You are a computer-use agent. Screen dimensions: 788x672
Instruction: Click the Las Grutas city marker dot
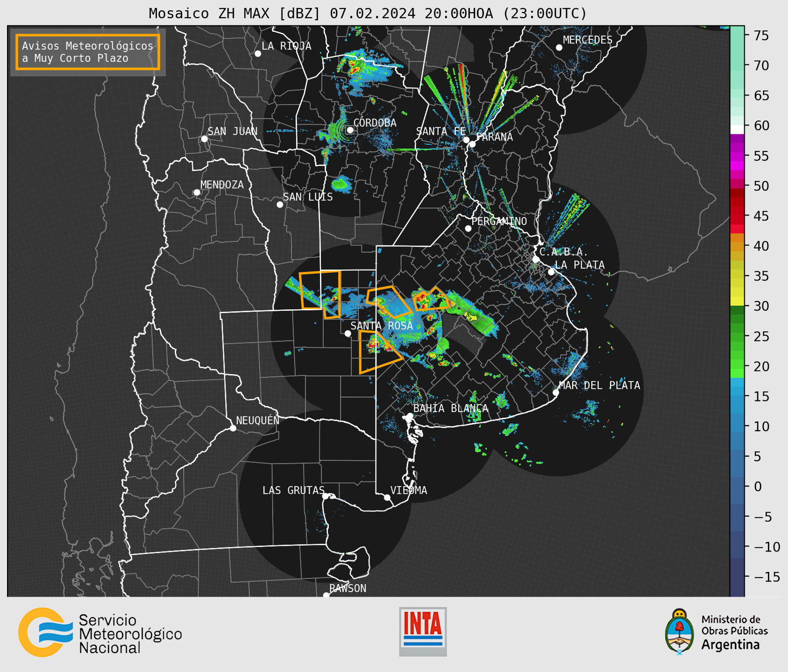(326, 496)
